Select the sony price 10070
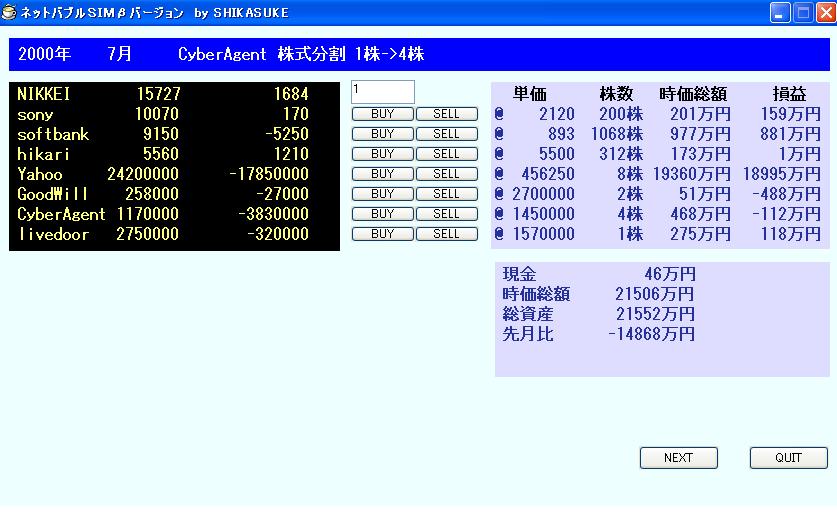837x512 pixels. (157, 114)
